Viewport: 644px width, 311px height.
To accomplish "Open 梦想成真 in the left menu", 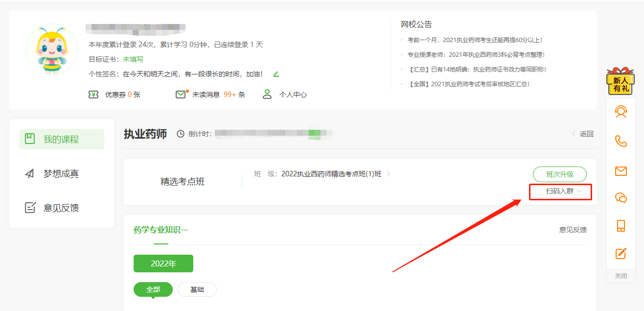I will (x=61, y=173).
